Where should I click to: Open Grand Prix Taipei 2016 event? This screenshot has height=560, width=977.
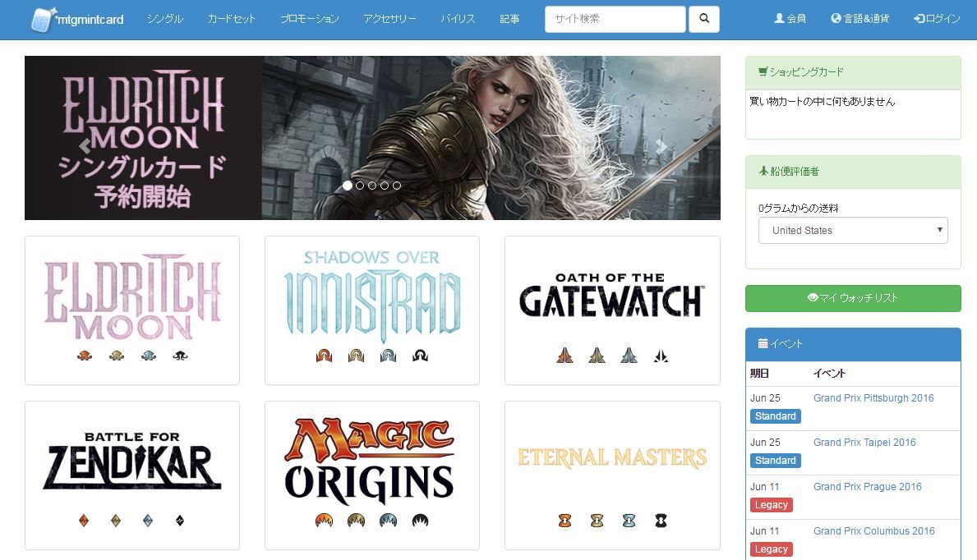pos(865,443)
